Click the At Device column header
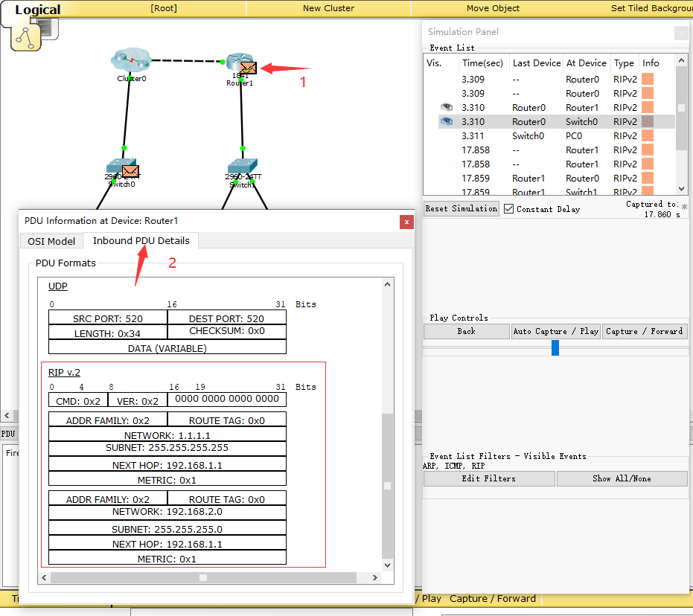This screenshot has width=693, height=616. pos(587,63)
